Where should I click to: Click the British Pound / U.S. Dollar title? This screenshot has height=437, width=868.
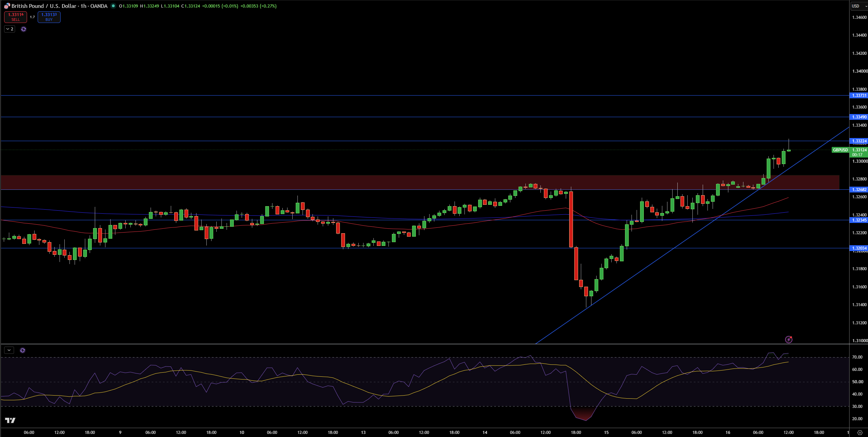coord(44,6)
